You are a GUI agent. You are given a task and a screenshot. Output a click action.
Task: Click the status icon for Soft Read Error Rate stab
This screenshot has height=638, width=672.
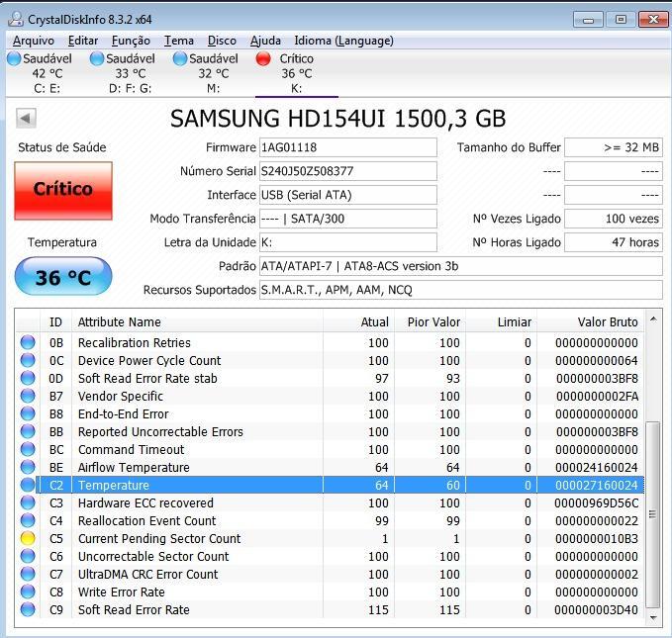(28, 378)
